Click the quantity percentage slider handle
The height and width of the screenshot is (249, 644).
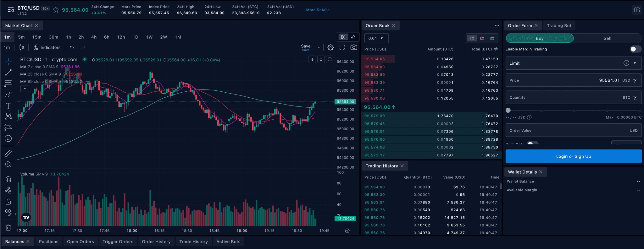point(508,111)
